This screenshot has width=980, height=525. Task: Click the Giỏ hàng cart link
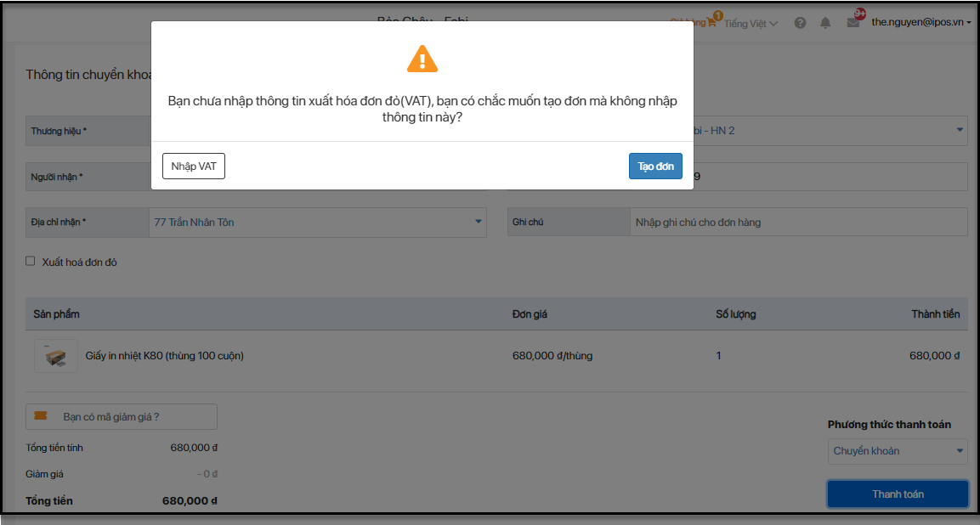(686, 23)
